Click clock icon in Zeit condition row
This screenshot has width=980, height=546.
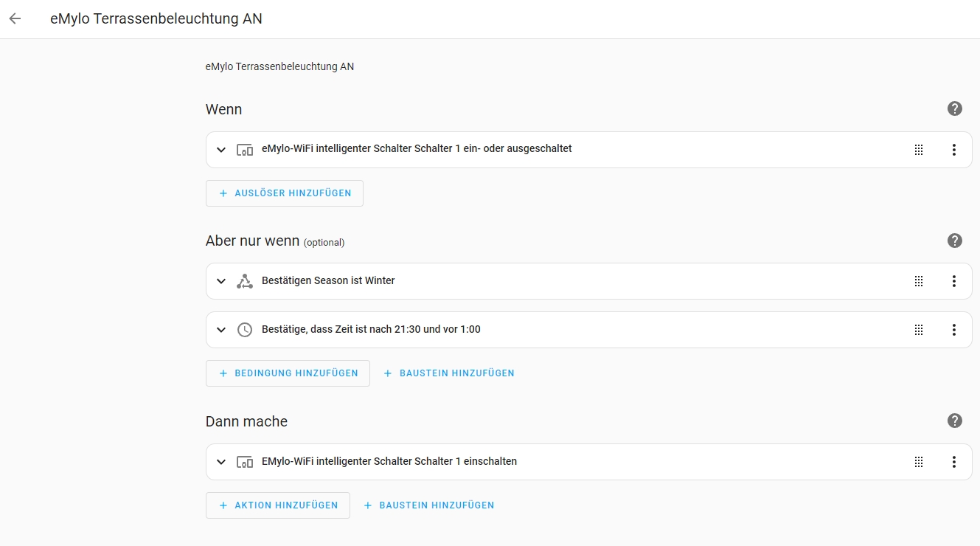tap(245, 330)
